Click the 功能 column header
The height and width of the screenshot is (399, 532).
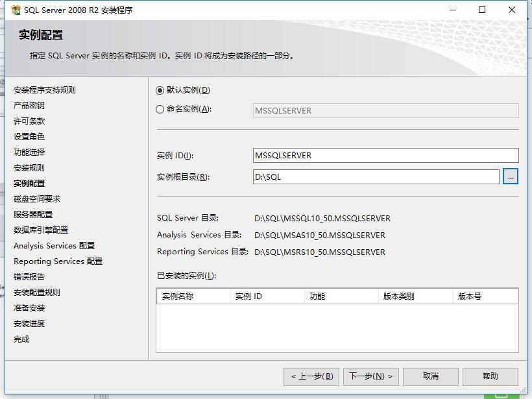(x=341, y=296)
